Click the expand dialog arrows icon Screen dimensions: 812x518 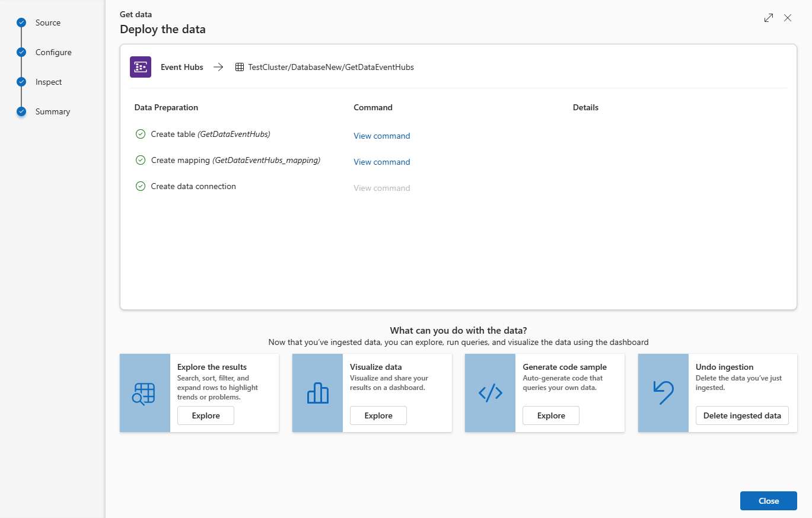click(x=769, y=18)
